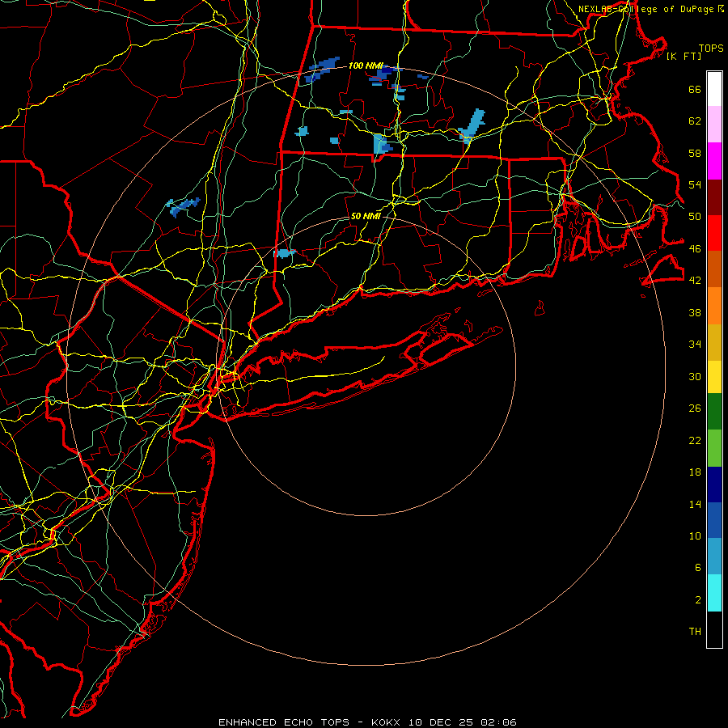Click the light orange legend swatch
The height and width of the screenshot is (728, 728).
click(714, 306)
